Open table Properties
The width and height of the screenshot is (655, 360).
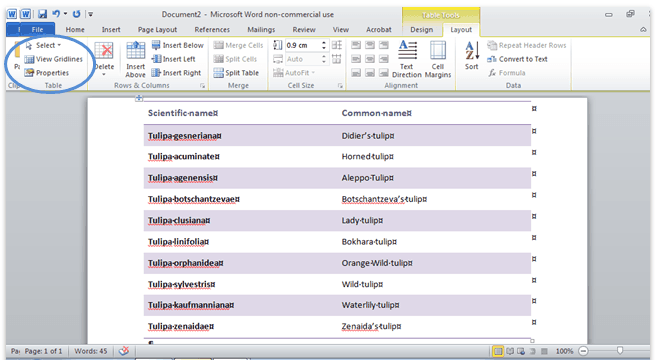(x=46, y=73)
